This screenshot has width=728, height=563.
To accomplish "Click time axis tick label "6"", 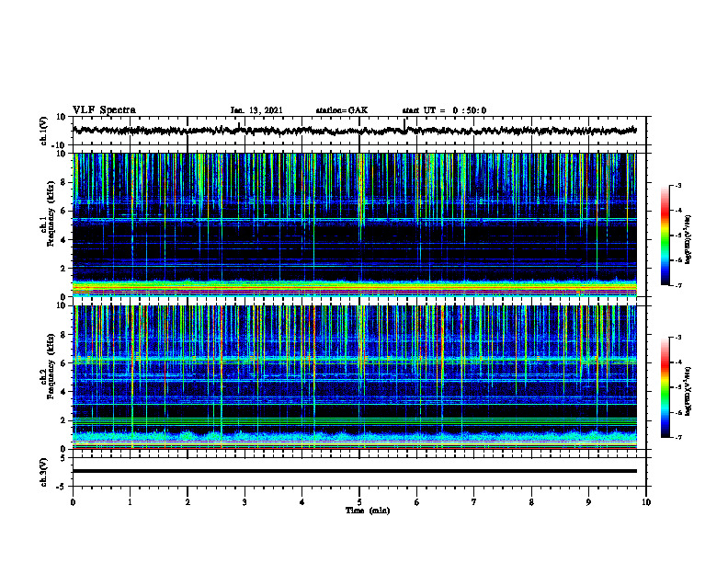I will coord(417,502).
